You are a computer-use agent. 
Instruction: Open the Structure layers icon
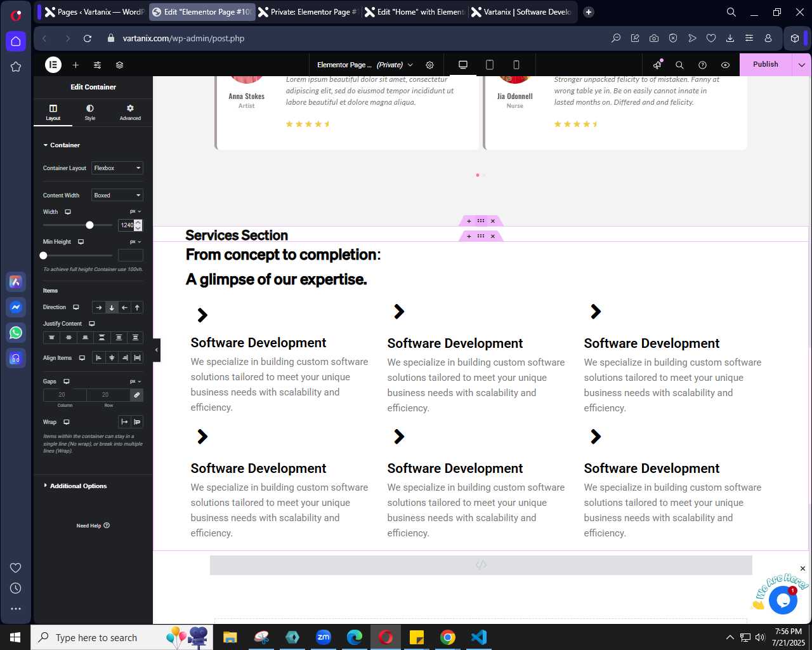coord(119,65)
